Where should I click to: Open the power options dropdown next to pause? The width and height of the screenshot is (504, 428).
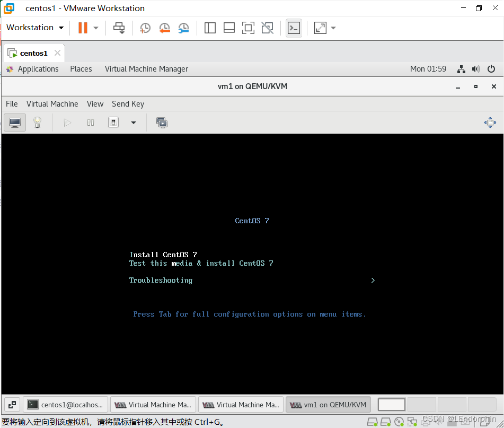(x=96, y=28)
